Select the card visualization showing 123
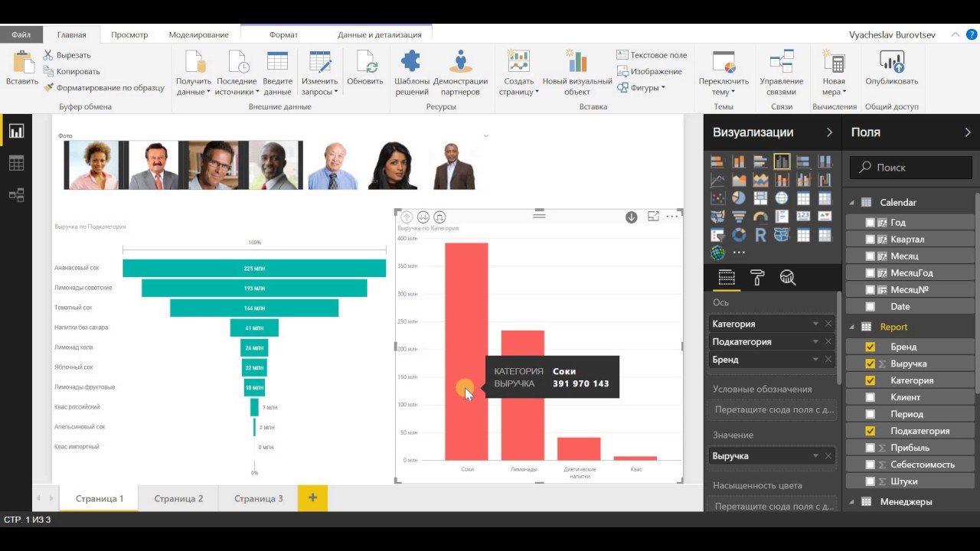The image size is (980, 551). click(803, 216)
